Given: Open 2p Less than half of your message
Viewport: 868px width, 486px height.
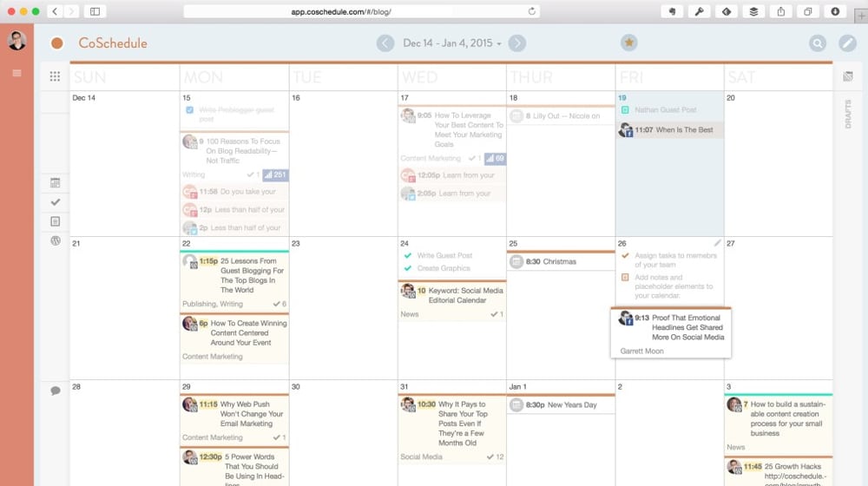Looking at the screenshot, I should 234,227.
